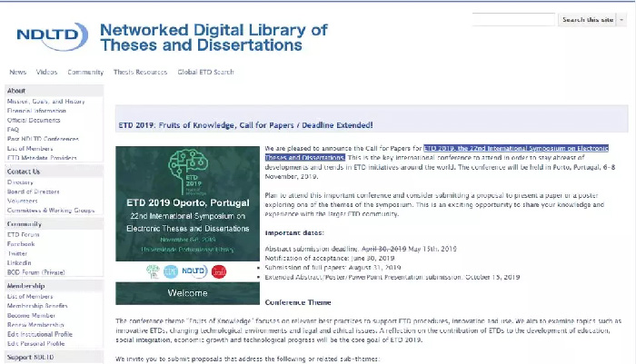Click the Notification of acceptance date line

point(330,258)
